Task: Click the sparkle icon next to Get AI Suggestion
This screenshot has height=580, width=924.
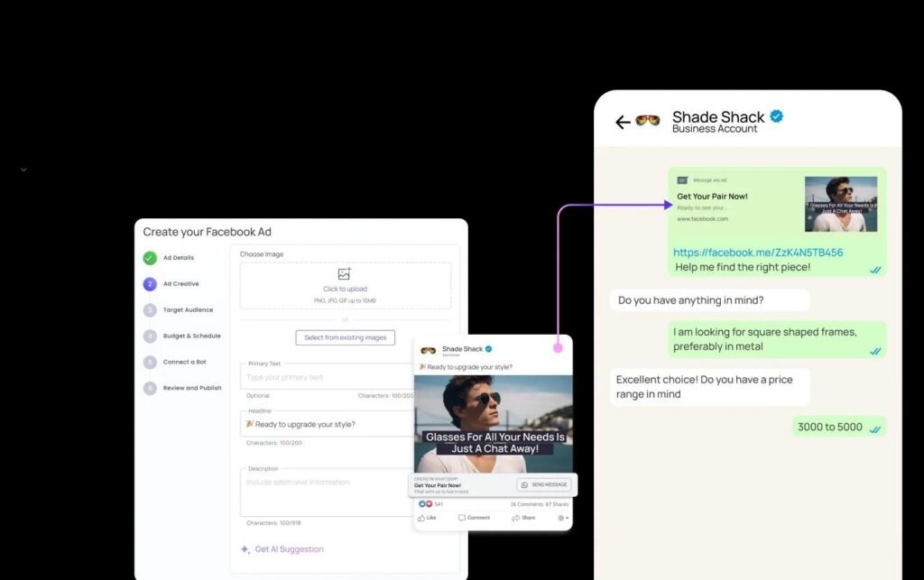Action: pyautogui.click(x=245, y=549)
